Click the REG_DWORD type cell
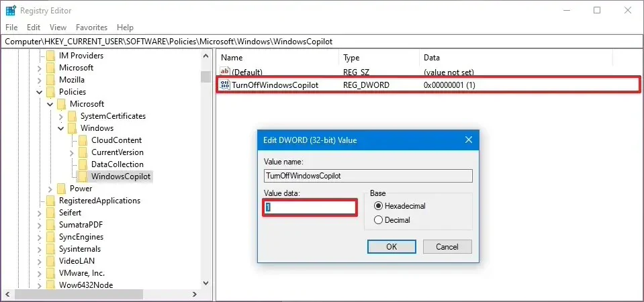This screenshot has height=302, width=644. click(367, 85)
